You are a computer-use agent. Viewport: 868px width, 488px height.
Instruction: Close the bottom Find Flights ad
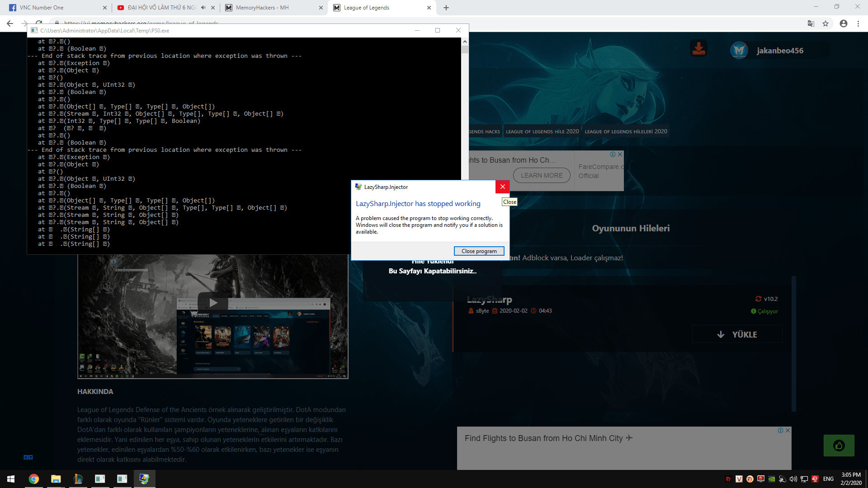(788, 431)
